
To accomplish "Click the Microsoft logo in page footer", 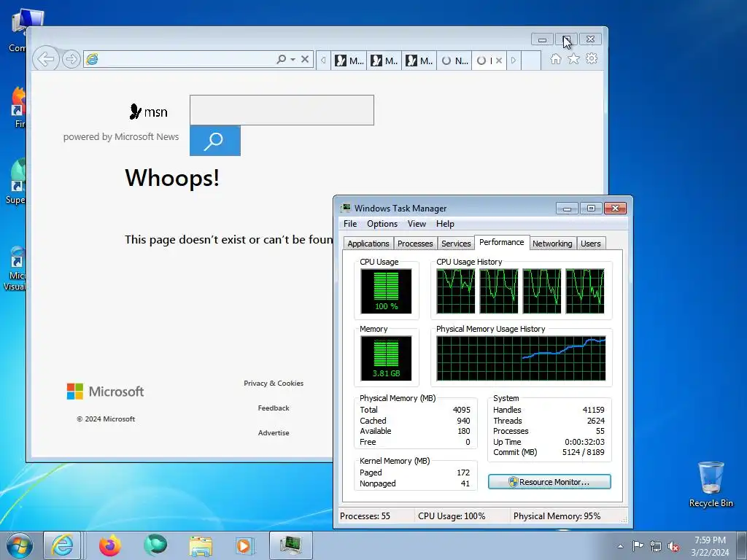I will [x=105, y=392].
